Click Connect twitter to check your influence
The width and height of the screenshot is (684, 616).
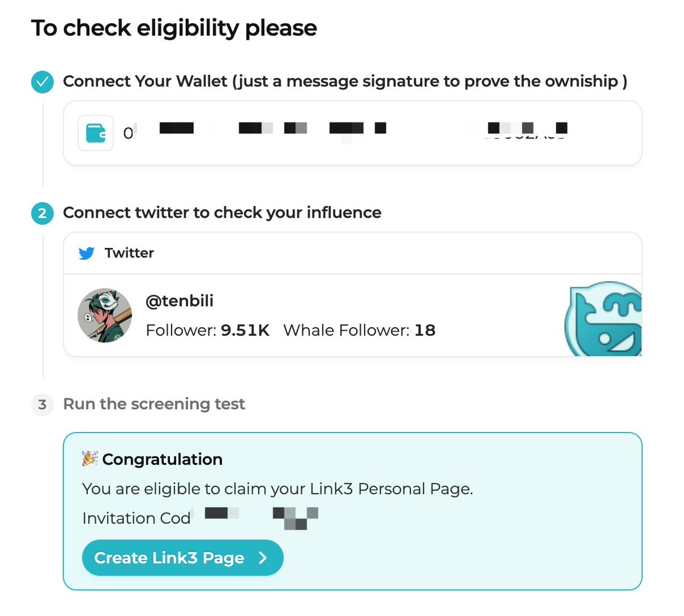tap(222, 213)
